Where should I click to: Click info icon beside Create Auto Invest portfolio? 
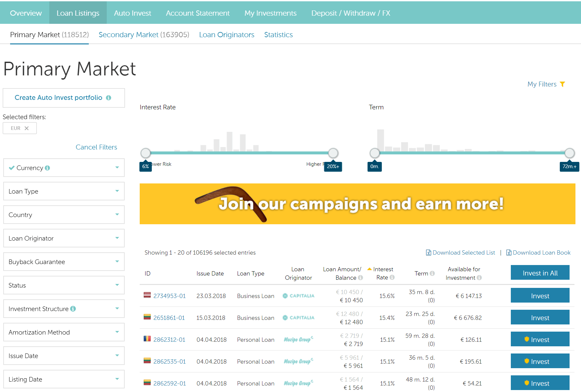pyautogui.click(x=109, y=98)
